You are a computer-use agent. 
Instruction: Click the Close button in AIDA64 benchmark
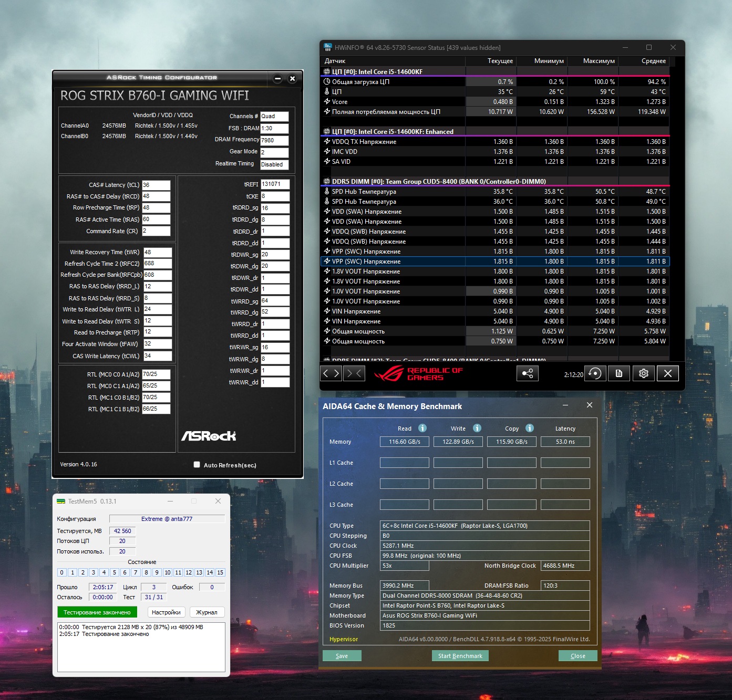pos(578,656)
